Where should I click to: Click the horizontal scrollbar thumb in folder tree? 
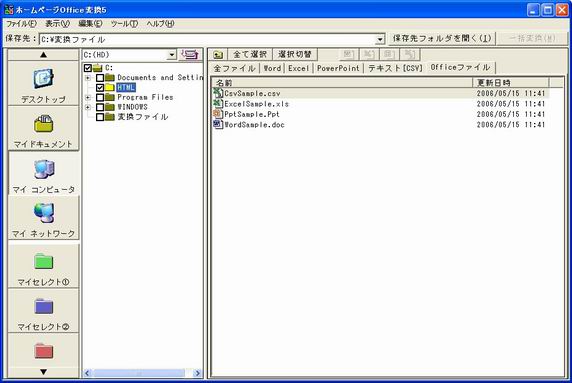click(139, 373)
